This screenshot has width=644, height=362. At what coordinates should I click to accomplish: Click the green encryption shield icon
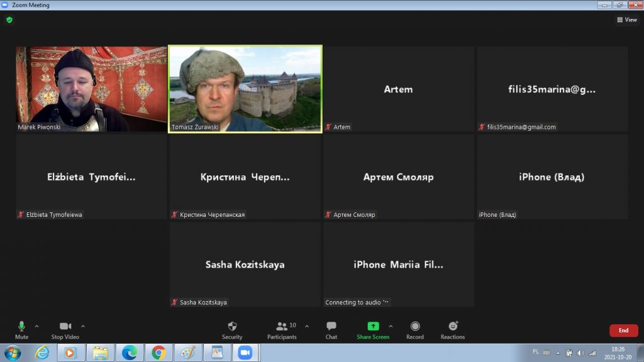pyautogui.click(x=9, y=19)
